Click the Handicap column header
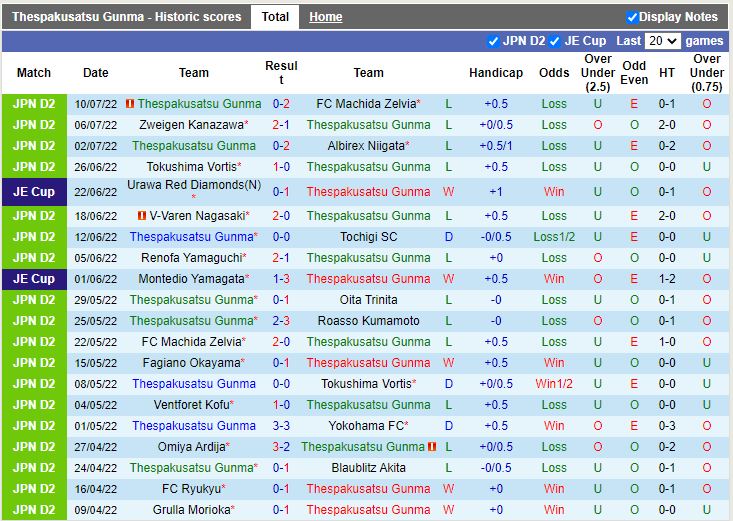 pos(495,73)
